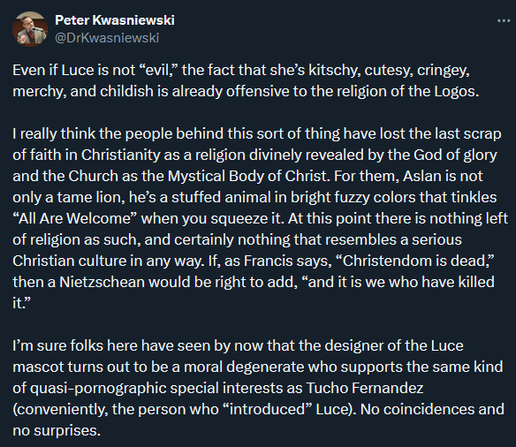This screenshot has width=516, height=447.
Task: Open the Peter Kwasniewski display name link
Action: pyautogui.click(x=115, y=20)
